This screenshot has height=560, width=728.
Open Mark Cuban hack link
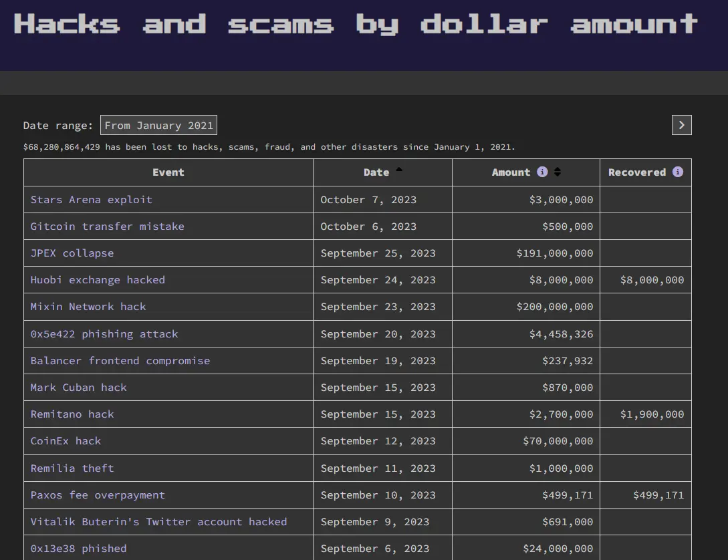[78, 388]
